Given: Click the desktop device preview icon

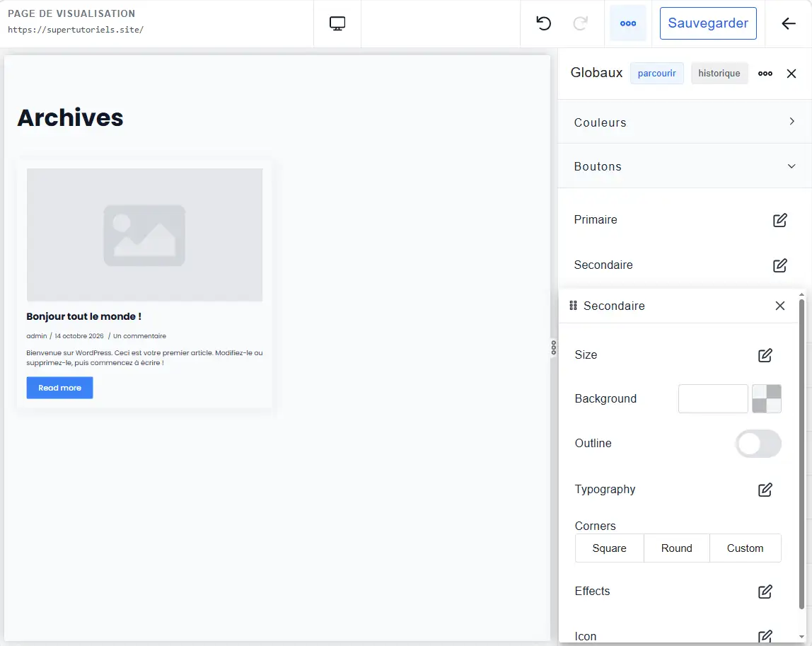Looking at the screenshot, I should (337, 23).
